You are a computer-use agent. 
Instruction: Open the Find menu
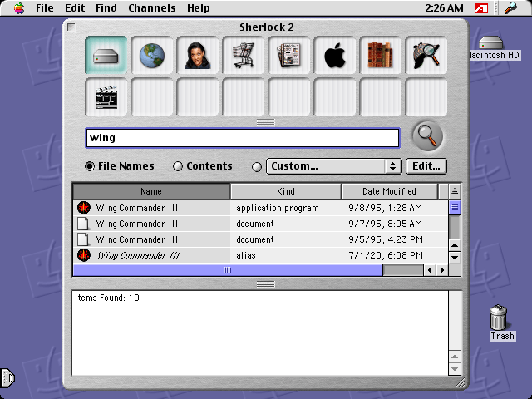(x=106, y=8)
